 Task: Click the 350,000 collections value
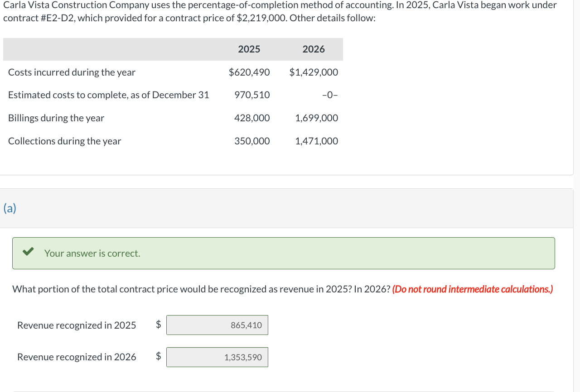252,141
